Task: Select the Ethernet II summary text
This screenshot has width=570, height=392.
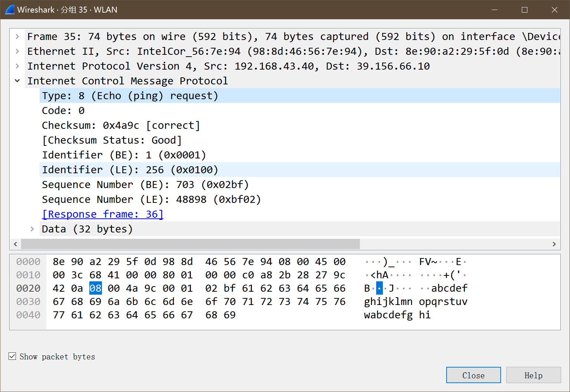Action: 294,51
